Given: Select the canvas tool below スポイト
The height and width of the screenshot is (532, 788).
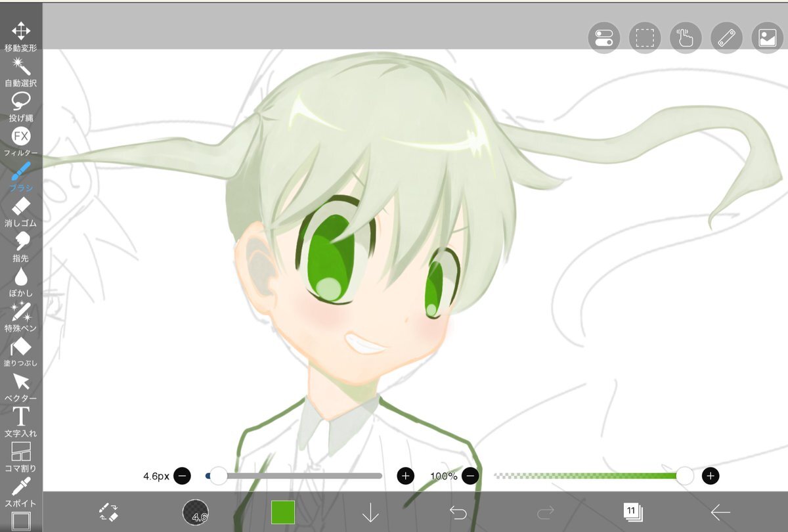Looking at the screenshot, I should tap(21, 521).
